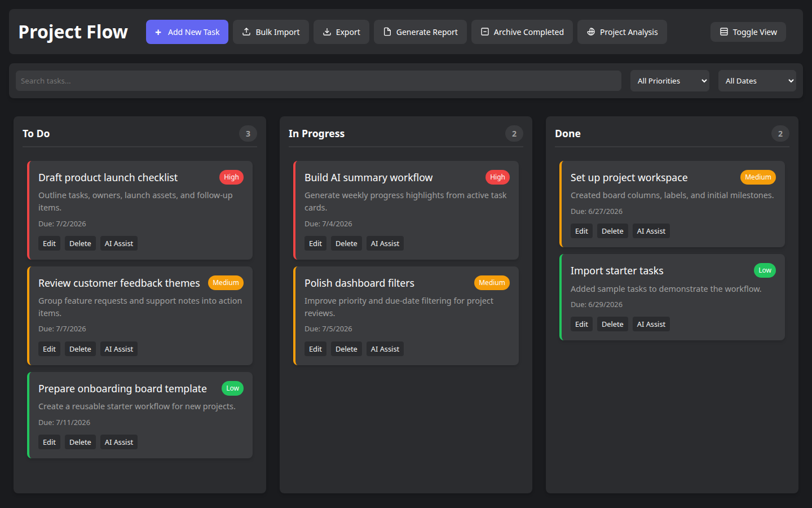This screenshot has height=508, width=812.
Task: Click the document icon on Generate Report
Action: pyautogui.click(x=387, y=32)
